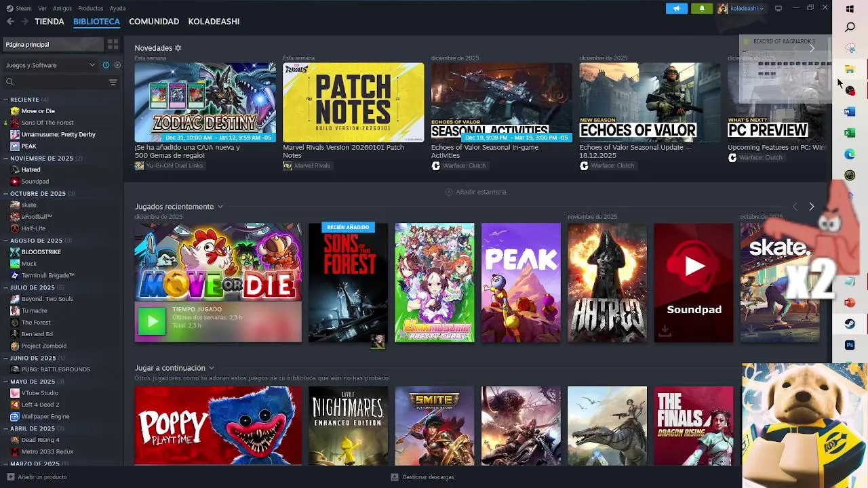Open the Amigos menu
The width and height of the screenshot is (868, 488).
coord(62,8)
